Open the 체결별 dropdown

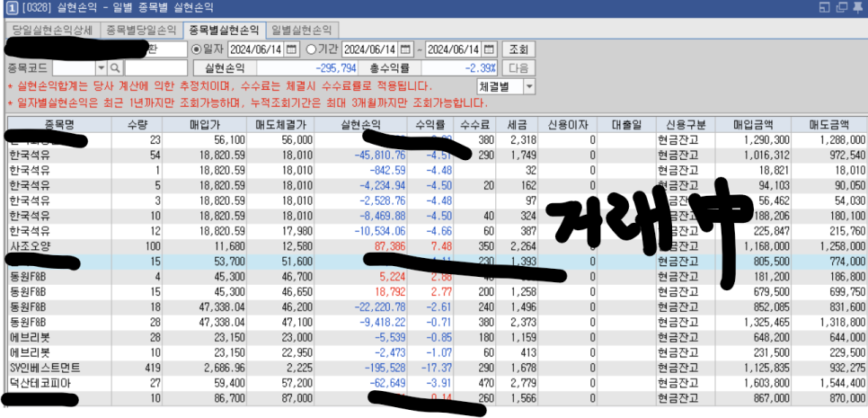[x=530, y=86]
